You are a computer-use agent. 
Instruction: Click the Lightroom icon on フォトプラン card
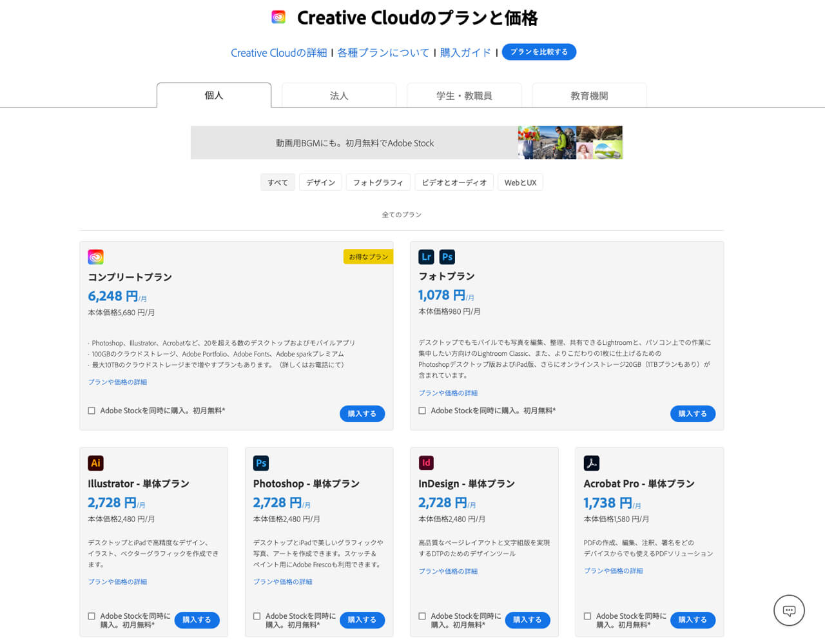[x=426, y=257]
